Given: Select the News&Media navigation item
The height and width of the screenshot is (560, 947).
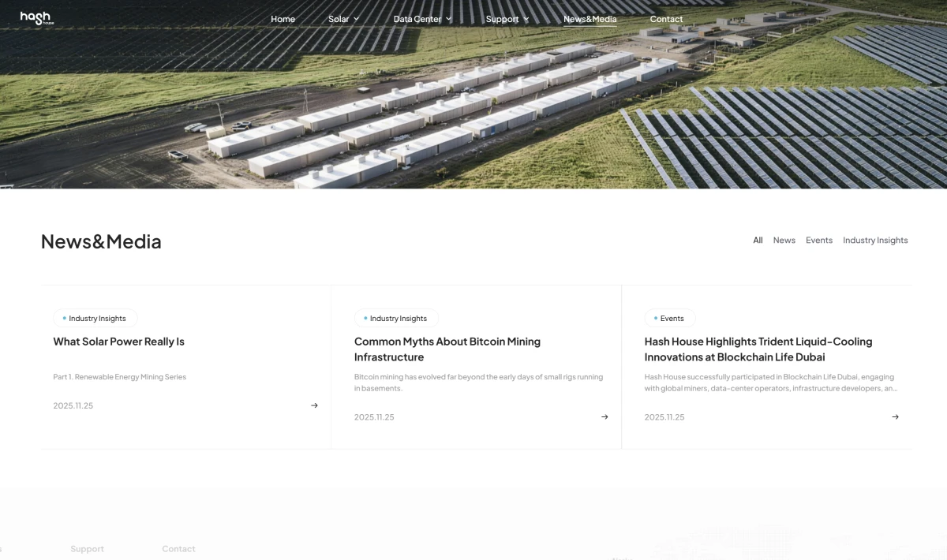Looking at the screenshot, I should [x=590, y=19].
